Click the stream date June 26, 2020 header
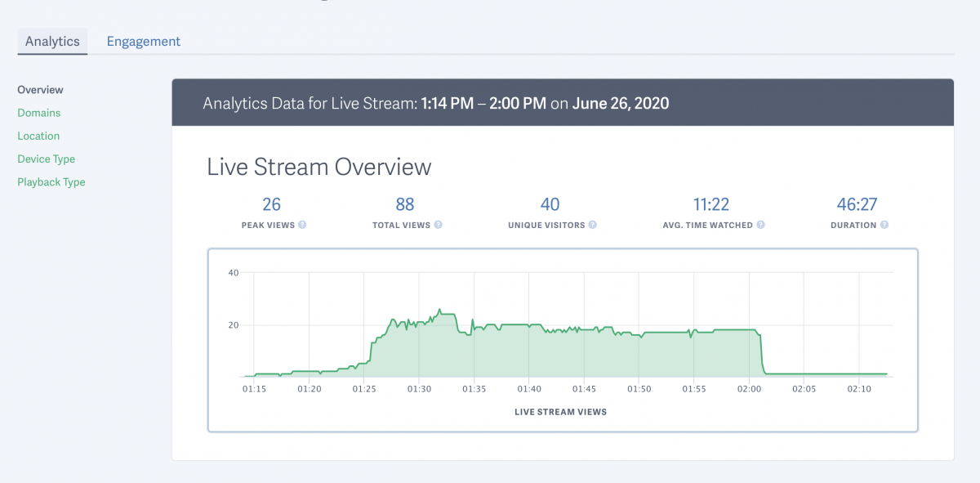 click(x=621, y=103)
